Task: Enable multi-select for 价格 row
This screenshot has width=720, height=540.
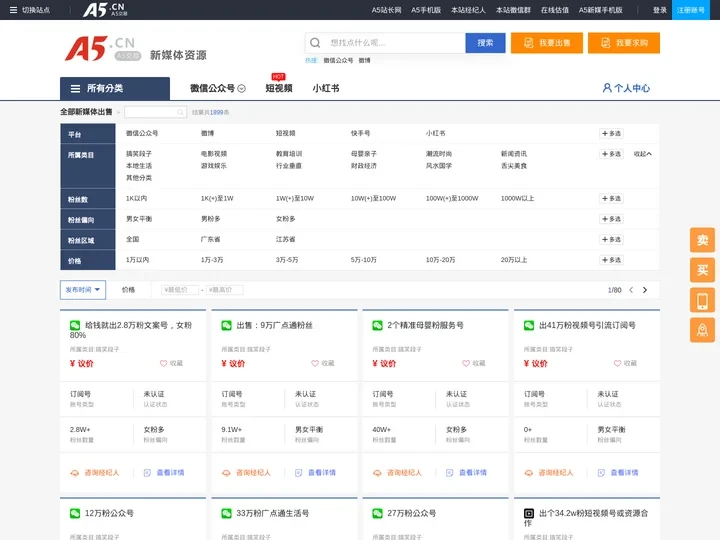Action: click(x=611, y=260)
